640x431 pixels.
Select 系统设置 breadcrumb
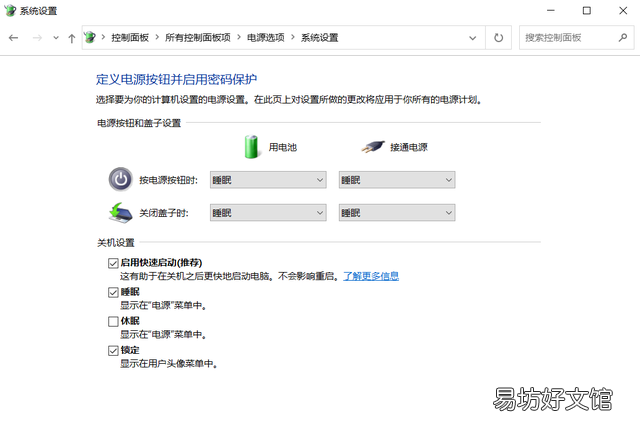(320, 38)
